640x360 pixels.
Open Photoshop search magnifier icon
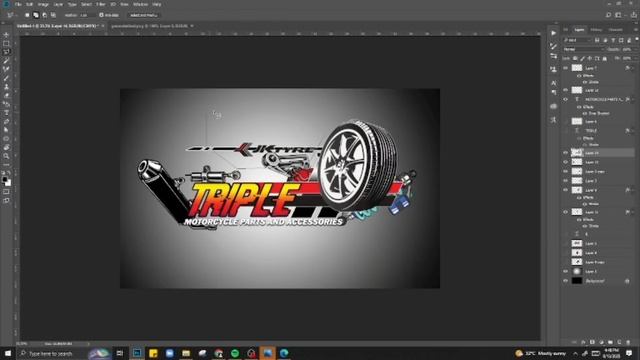(x=608, y=15)
